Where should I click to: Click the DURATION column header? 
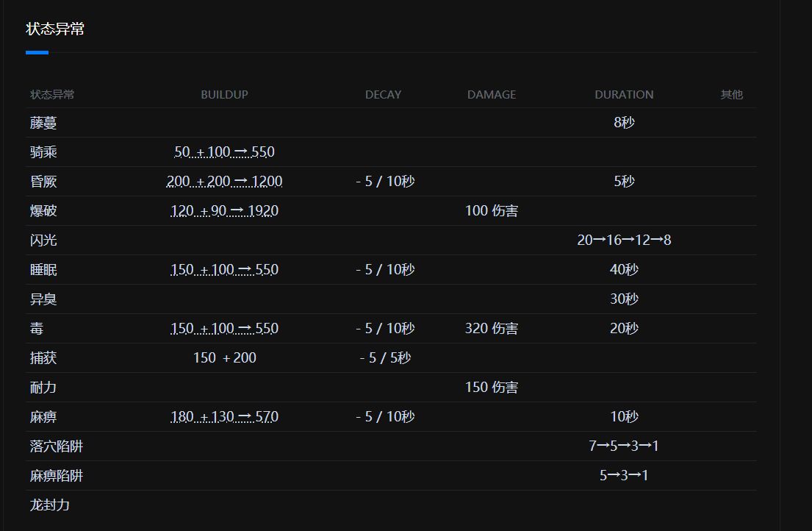624,95
